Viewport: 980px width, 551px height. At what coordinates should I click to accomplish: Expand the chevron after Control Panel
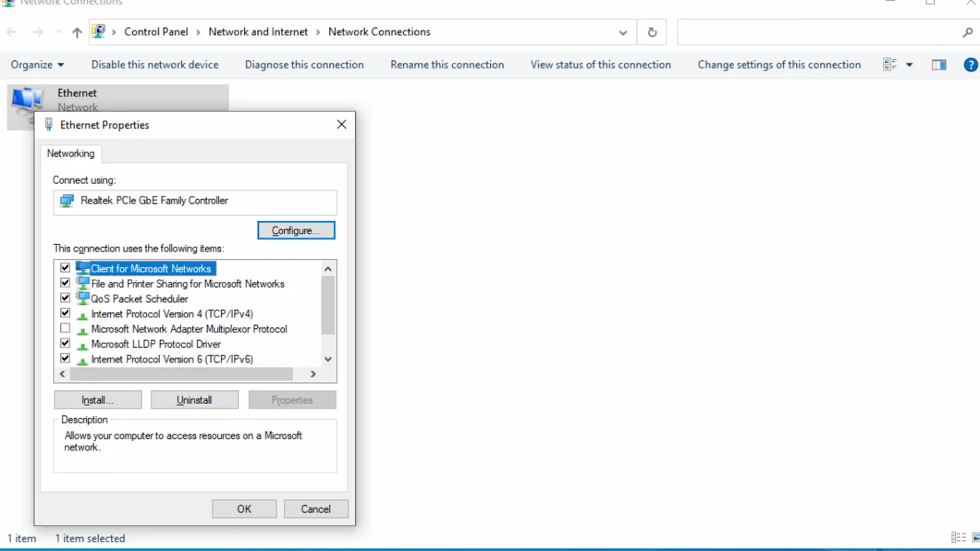198,32
